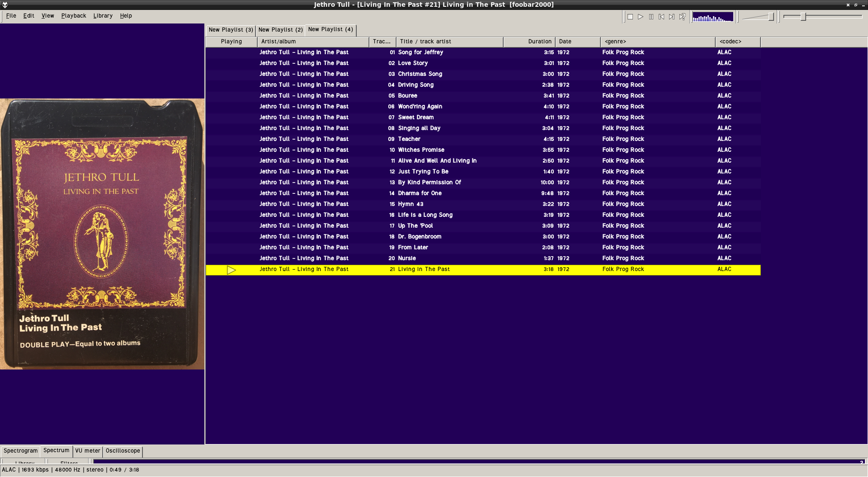Select track 08 Singing all Day
Image resolution: width=868 pixels, height=477 pixels.
[x=483, y=128]
